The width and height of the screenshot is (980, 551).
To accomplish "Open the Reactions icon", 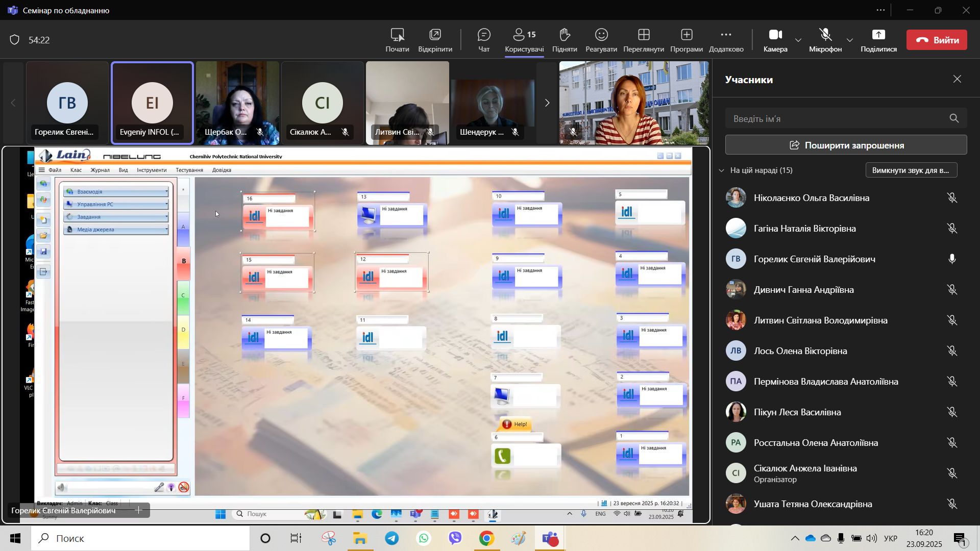I will (x=601, y=35).
